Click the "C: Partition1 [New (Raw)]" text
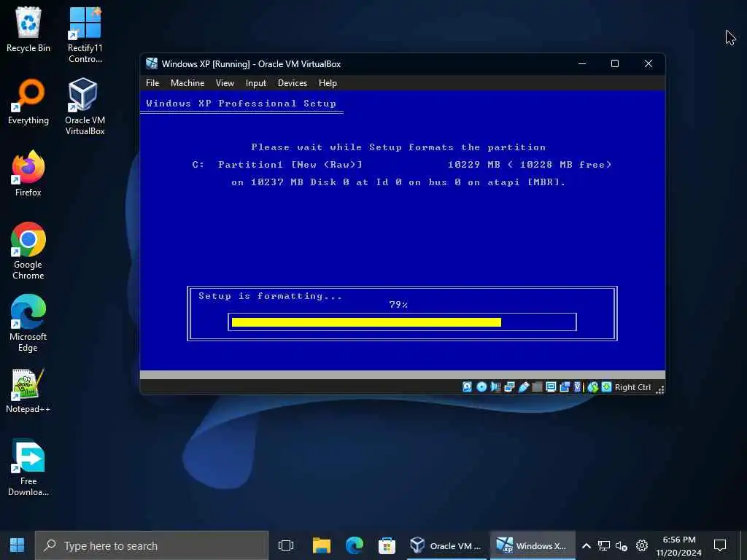Screen dimensions: 747x560 (x=277, y=164)
